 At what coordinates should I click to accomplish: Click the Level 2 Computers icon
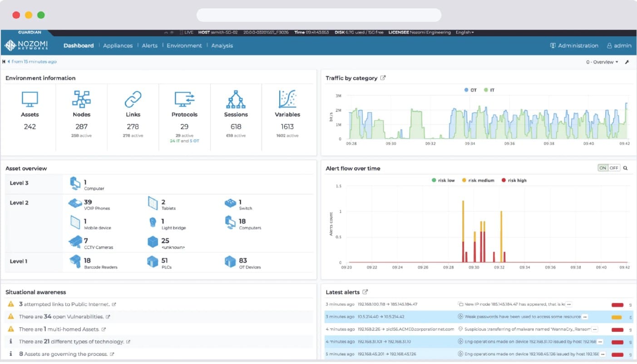(231, 222)
